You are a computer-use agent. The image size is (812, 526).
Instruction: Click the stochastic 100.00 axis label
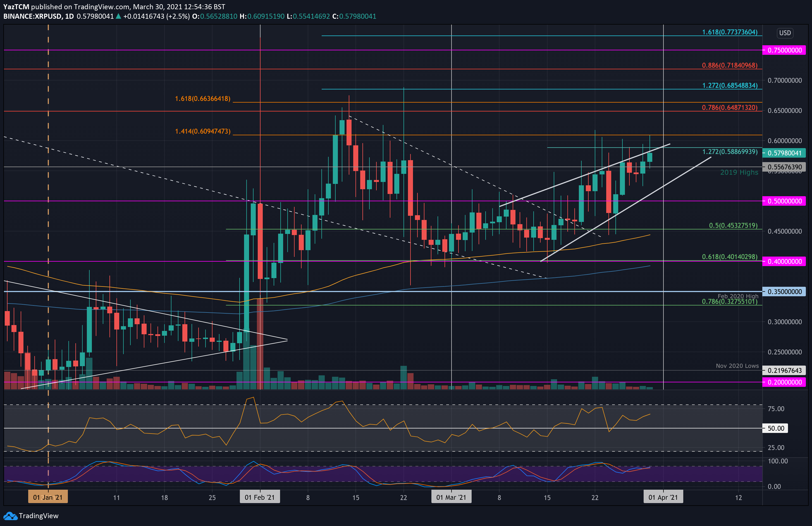(x=778, y=461)
